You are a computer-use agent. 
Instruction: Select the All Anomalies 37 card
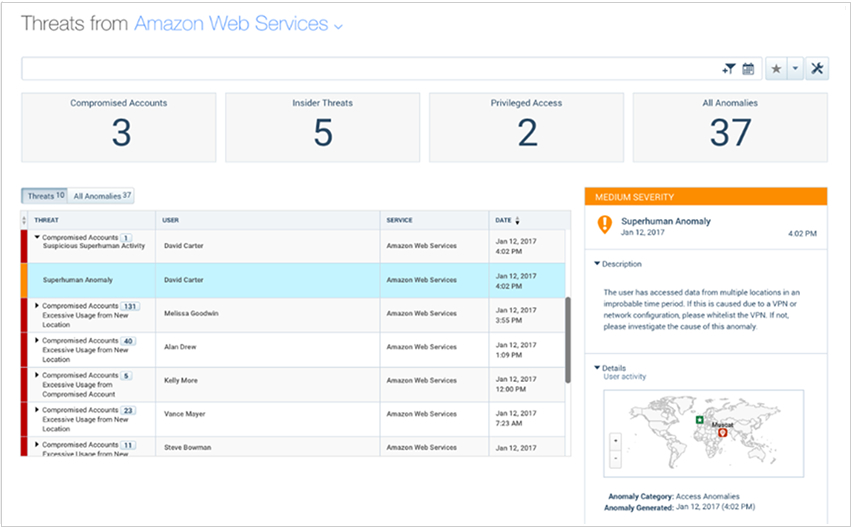tap(730, 128)
